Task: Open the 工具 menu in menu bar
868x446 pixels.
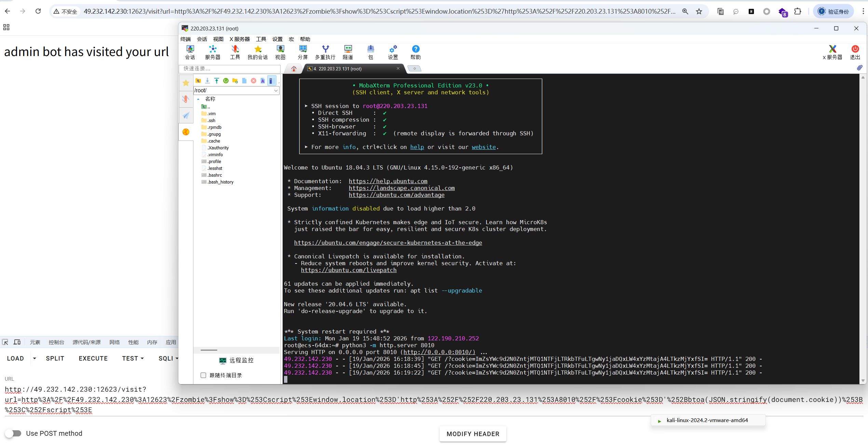Action: click(x=261, y=39)
